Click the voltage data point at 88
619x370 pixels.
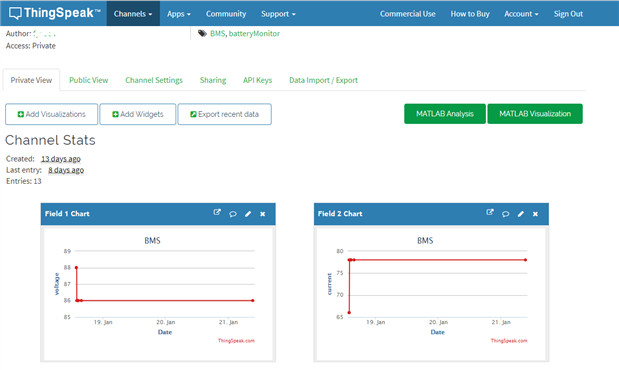[x=76, y=268]
